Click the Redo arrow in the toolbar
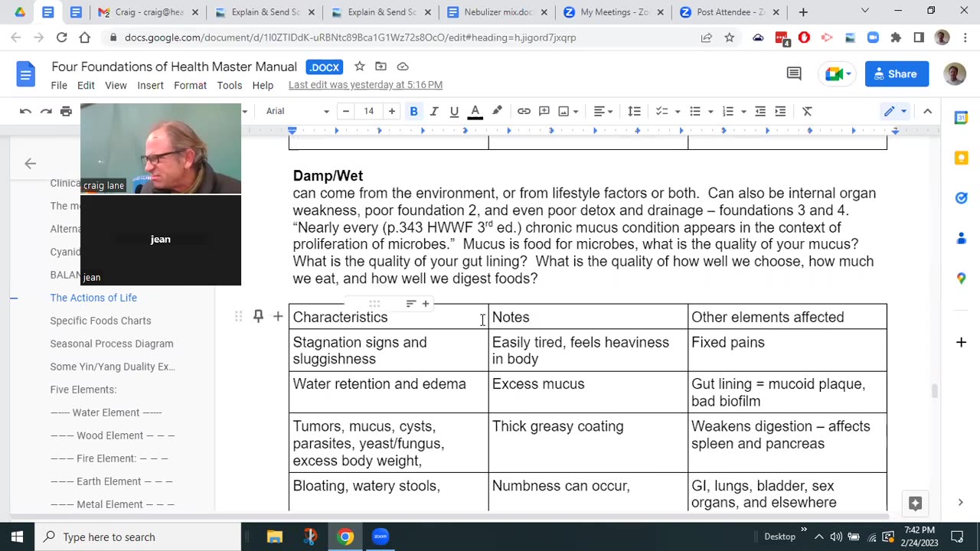980x551 pixels. (46, 112)
